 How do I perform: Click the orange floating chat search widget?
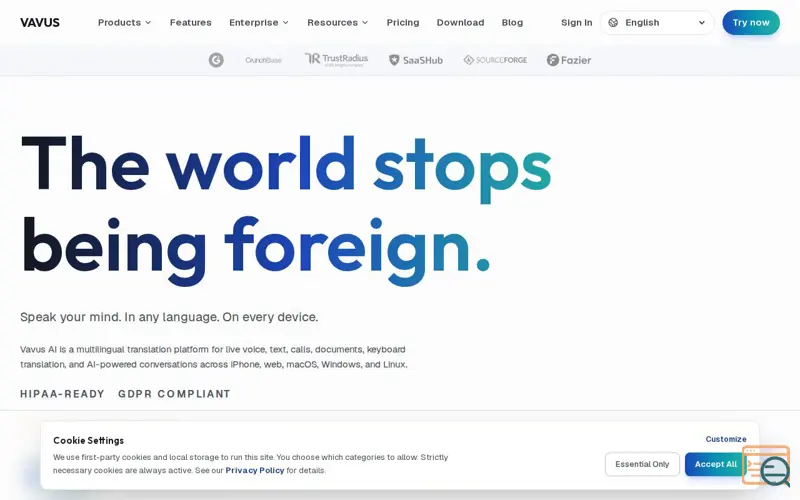click(x=766, y=465)
